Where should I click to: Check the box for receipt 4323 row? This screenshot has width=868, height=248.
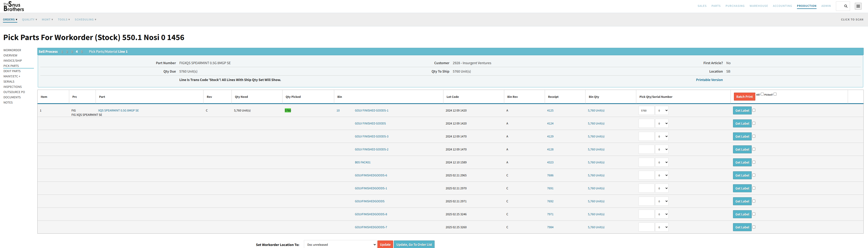point(754,162)
